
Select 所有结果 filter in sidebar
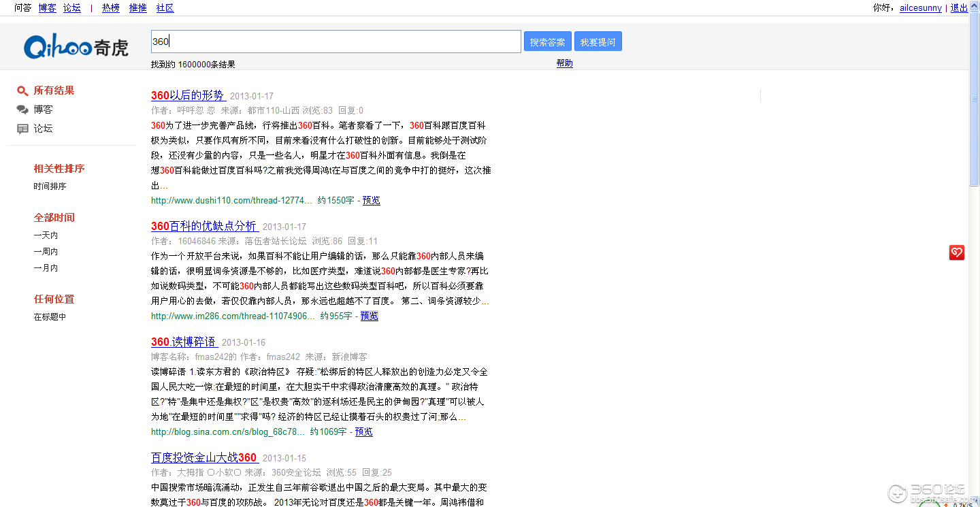tap(54, 91)
